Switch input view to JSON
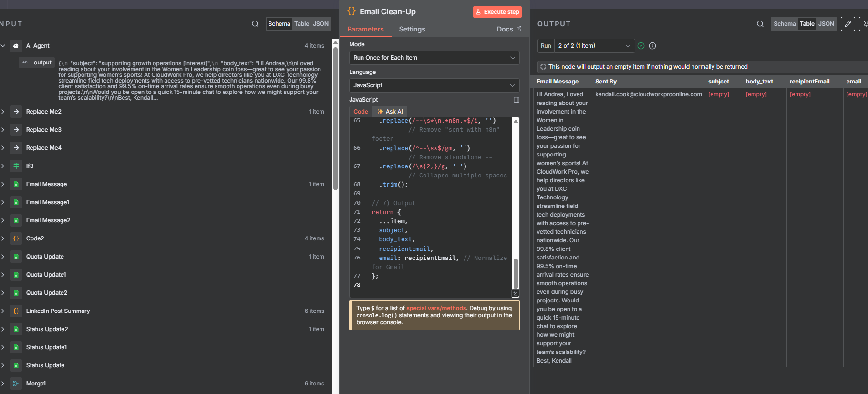This screenshot has height=394, width=868. click(320, 24)
